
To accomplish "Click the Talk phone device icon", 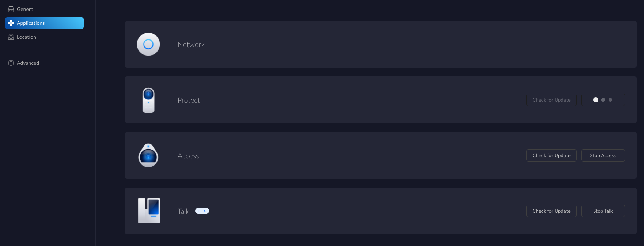I will tap(149, 211).
